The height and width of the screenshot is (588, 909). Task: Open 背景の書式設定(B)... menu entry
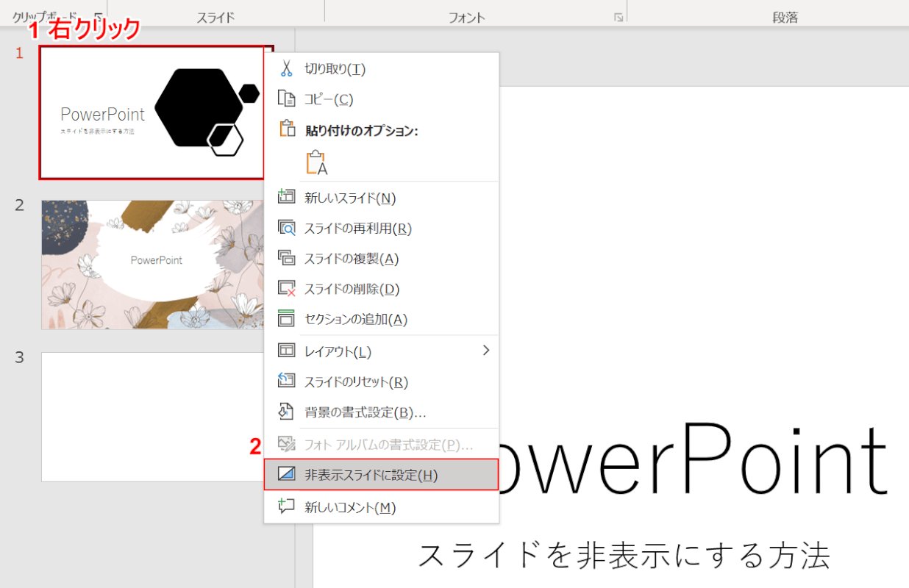381,412
